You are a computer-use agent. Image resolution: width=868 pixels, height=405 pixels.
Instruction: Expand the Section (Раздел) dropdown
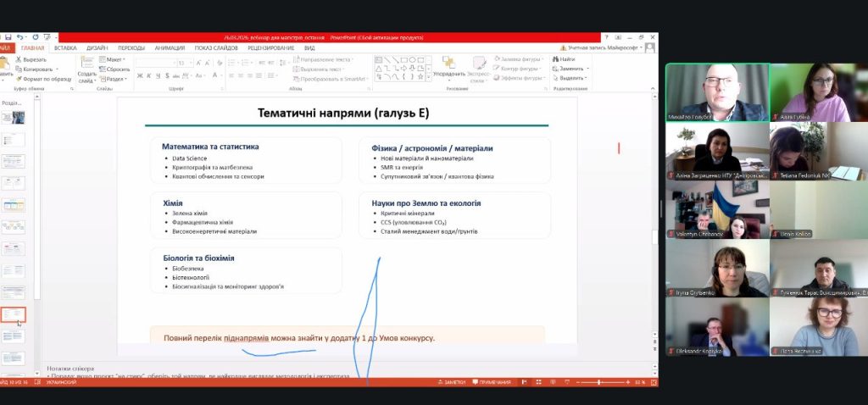(x=113, y=78)
